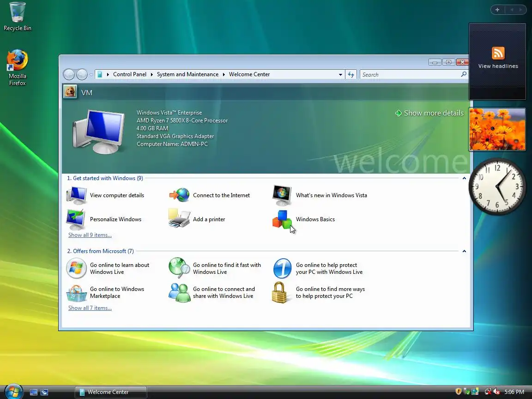Click the sidebar add gadgets plus button

point(497,10)
